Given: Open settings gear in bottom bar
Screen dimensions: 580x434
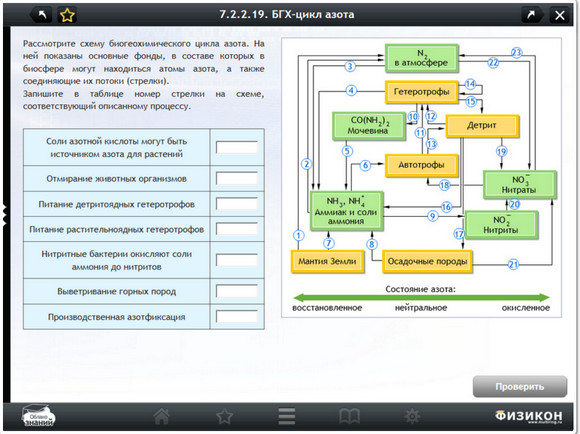Looking at the screenshot, I should (x=412, y=417).
